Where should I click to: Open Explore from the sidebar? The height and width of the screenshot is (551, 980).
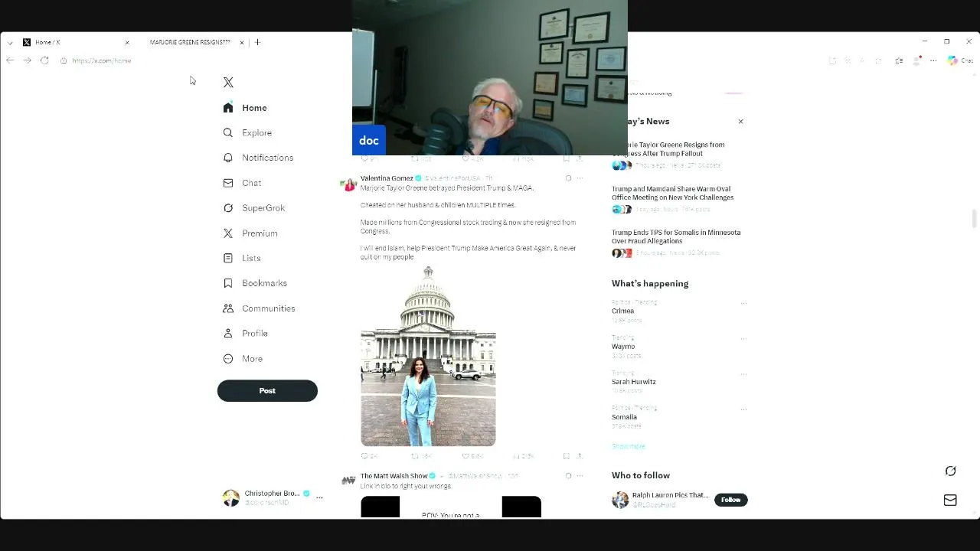(x=247, y=132)
